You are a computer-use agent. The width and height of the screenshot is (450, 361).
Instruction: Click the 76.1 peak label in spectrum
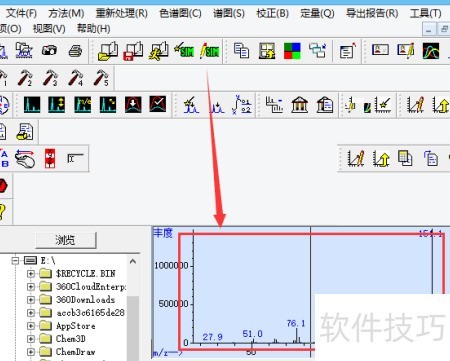point(296,323)
